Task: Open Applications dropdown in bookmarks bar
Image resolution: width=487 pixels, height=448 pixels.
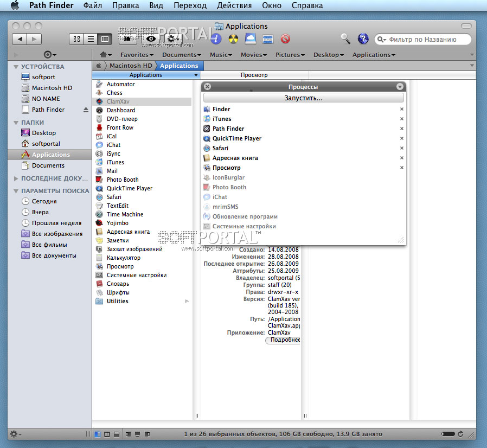Action: tap(374, 55)
